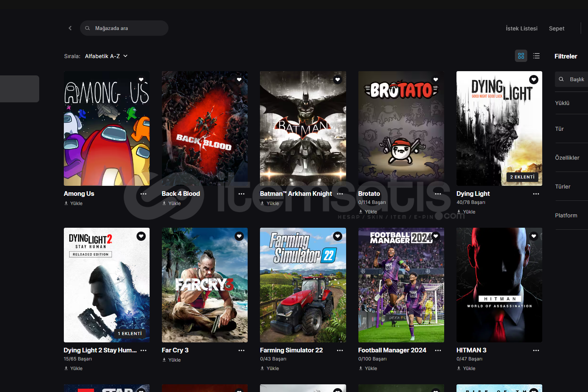Click Yükle under Among Us
The image size is (588, 392).
pyautogui.click(x=73, y=204)
